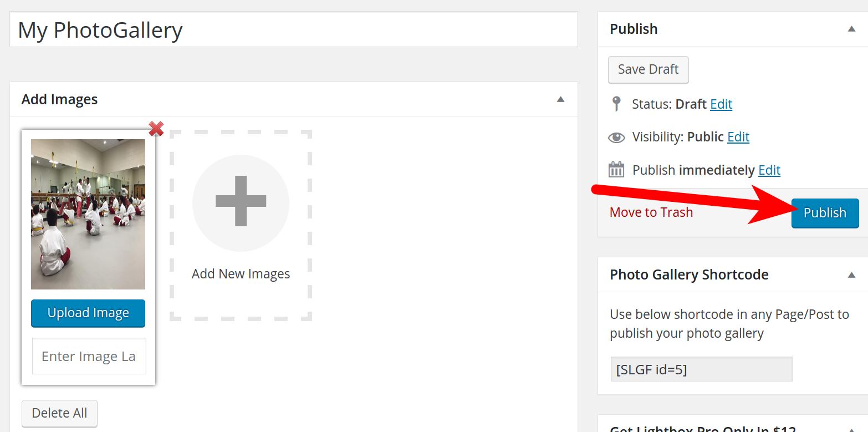Screen dimensions: 868x432
Task: Focus the Enter Image Label field
Action: point(89,356)
